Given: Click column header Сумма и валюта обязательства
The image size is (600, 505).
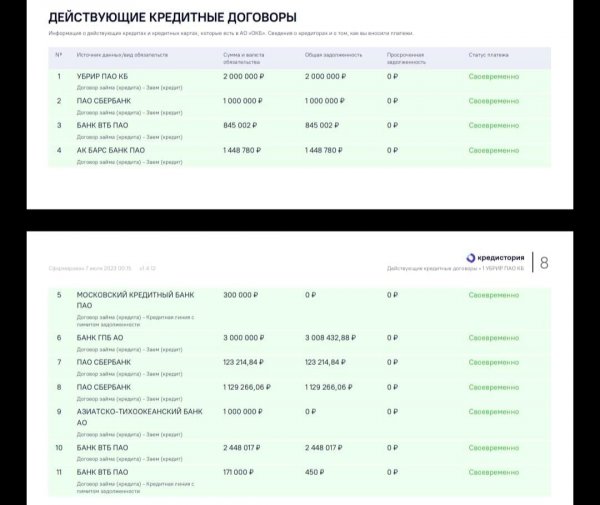Looking at the screenshot, I should click(x=244, y=58).
